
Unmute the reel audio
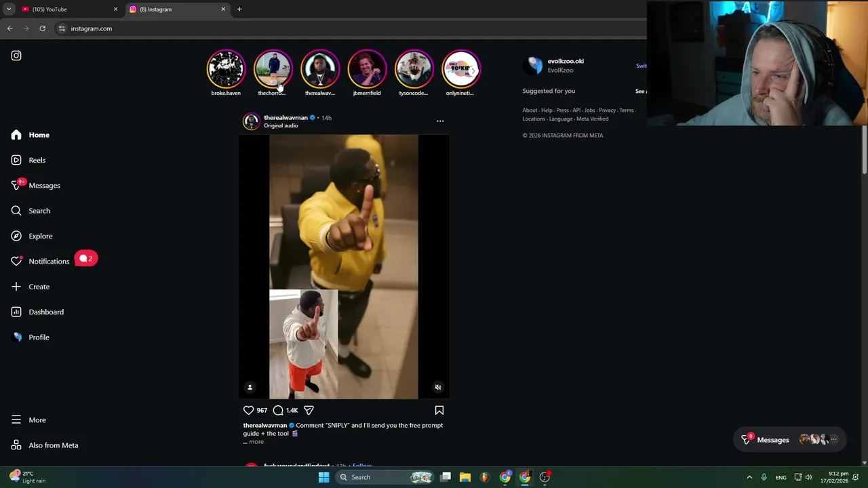click(x=438, y=387)
